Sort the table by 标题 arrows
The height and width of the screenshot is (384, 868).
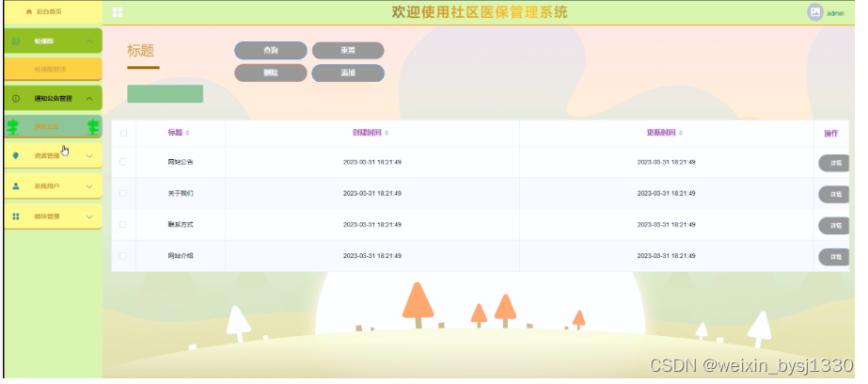(x=187, y=133)
